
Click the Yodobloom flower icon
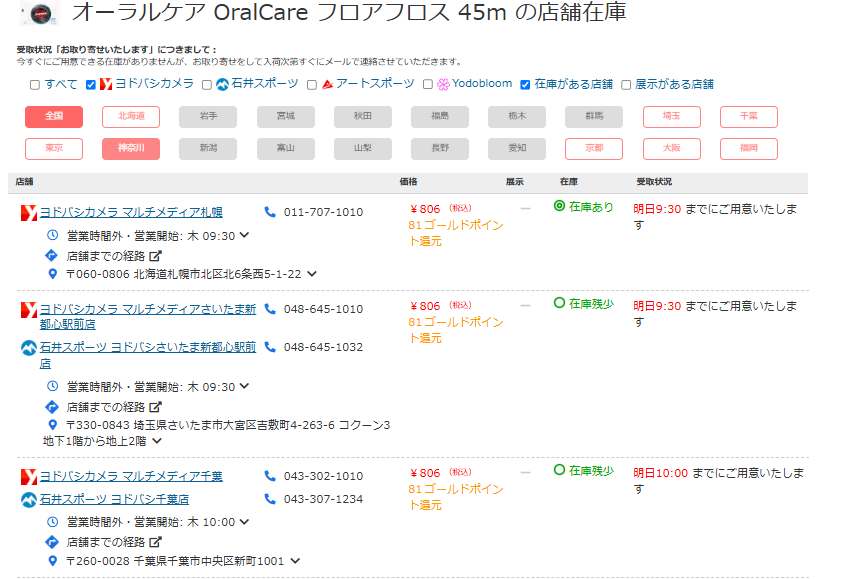pos(443,84)
